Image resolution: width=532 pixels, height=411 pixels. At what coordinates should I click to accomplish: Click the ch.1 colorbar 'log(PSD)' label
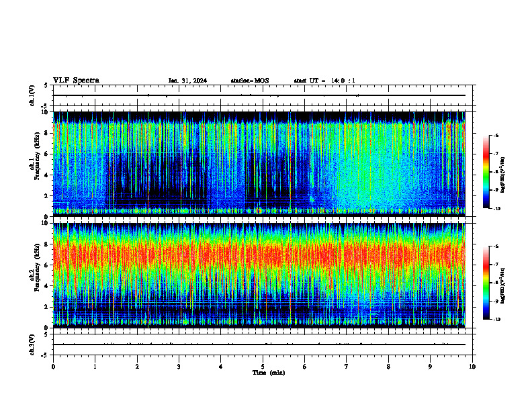coord(503,175)
